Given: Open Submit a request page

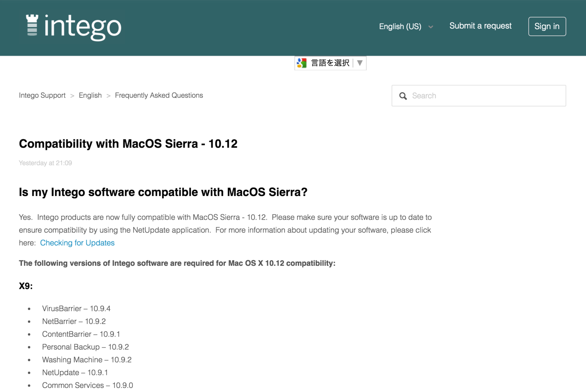Looking at the screenshot, I should click(x=481, y=26).
